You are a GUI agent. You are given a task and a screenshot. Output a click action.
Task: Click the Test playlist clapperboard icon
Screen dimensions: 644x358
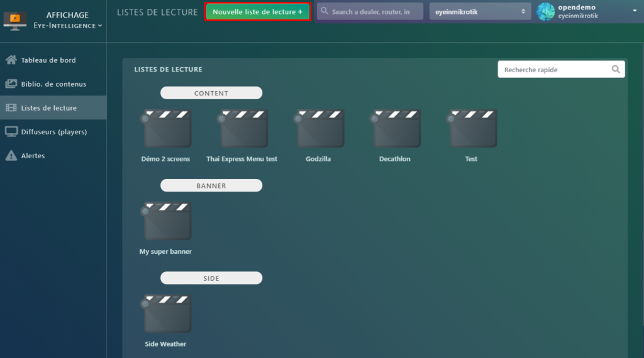[472, 129]
